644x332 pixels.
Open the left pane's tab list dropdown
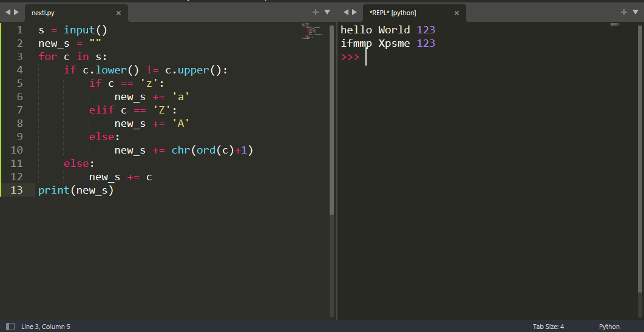point(327,12)
